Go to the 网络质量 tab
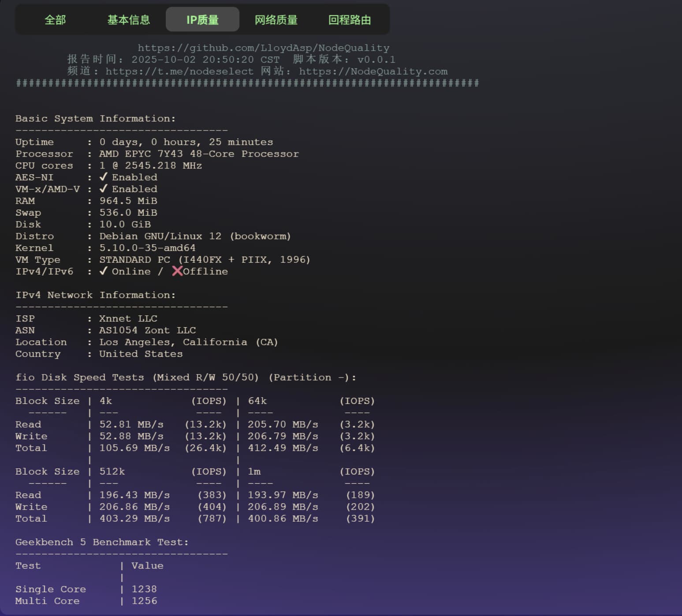This screenshot has width=682, height=616. click(276, 20)
